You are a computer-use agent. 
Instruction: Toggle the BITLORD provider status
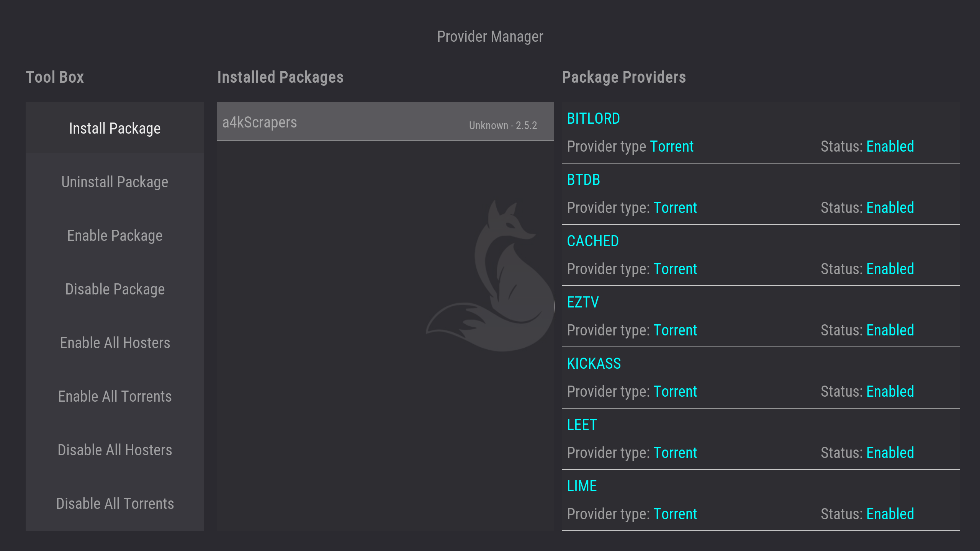click(x=760, y=132)
